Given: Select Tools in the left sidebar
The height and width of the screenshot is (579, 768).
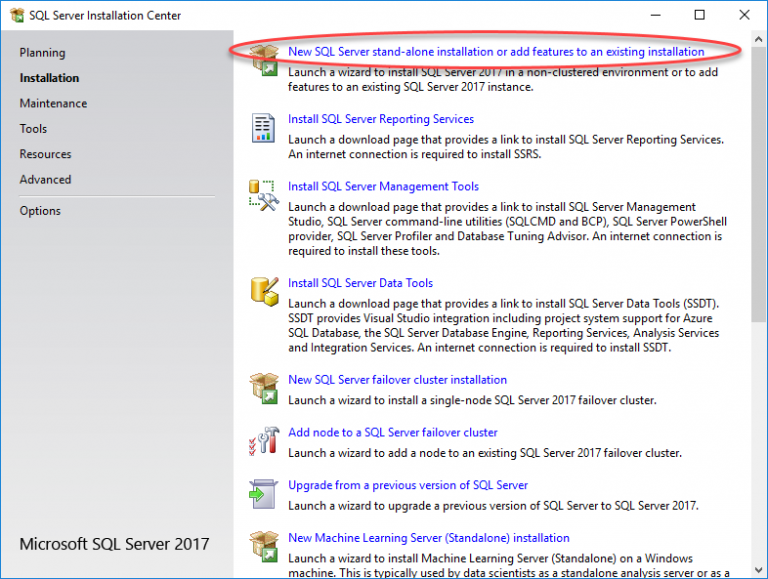Looking at the screenshot, I should click(33, 129).
